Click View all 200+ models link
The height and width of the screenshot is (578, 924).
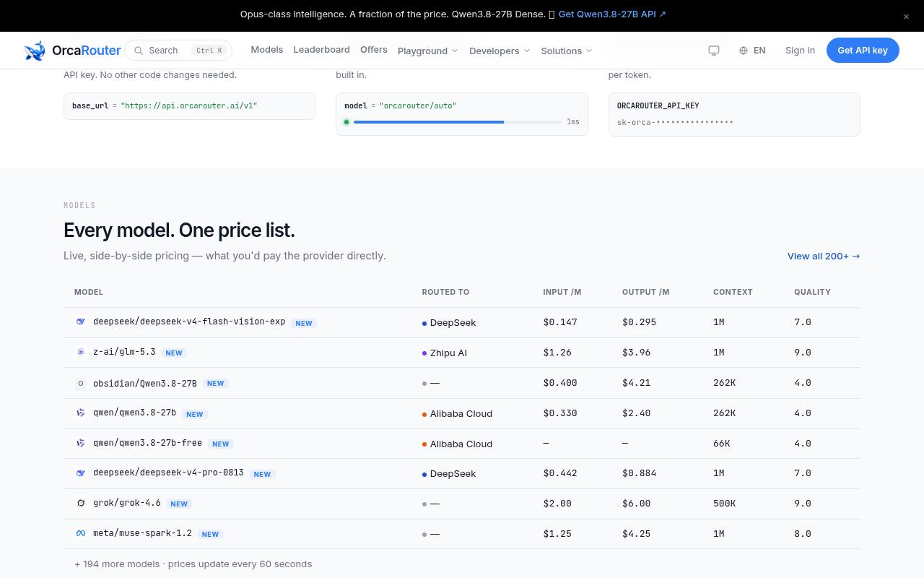[x=824, y=256]
